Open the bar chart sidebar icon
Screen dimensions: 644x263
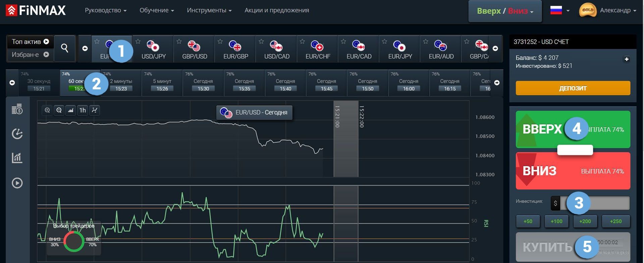(17, 158)
